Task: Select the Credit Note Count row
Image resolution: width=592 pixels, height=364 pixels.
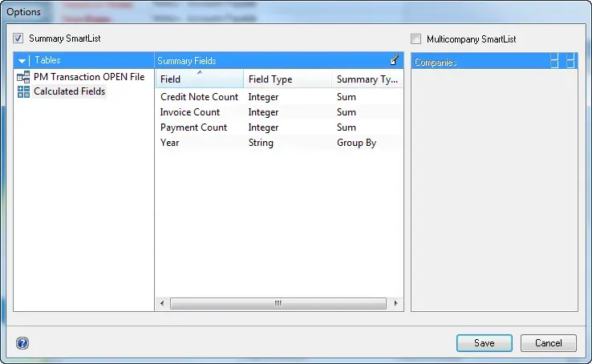Action: [199, 97]
